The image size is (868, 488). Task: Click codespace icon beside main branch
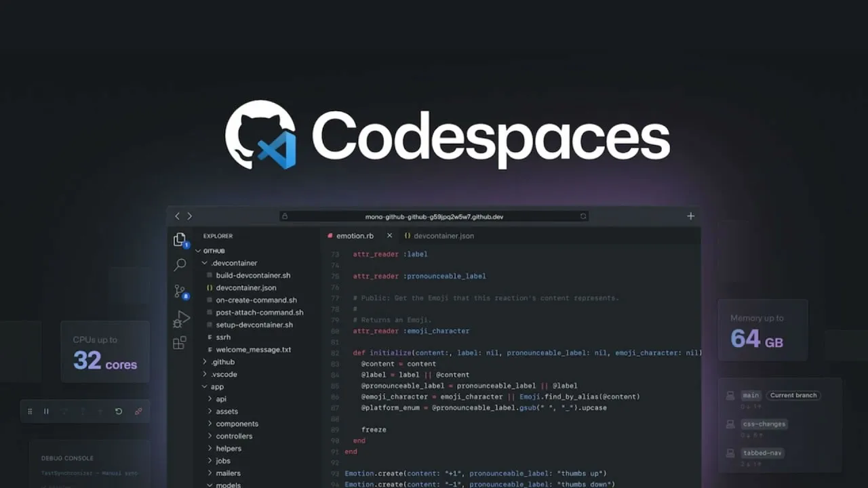(x=730, y=395)
